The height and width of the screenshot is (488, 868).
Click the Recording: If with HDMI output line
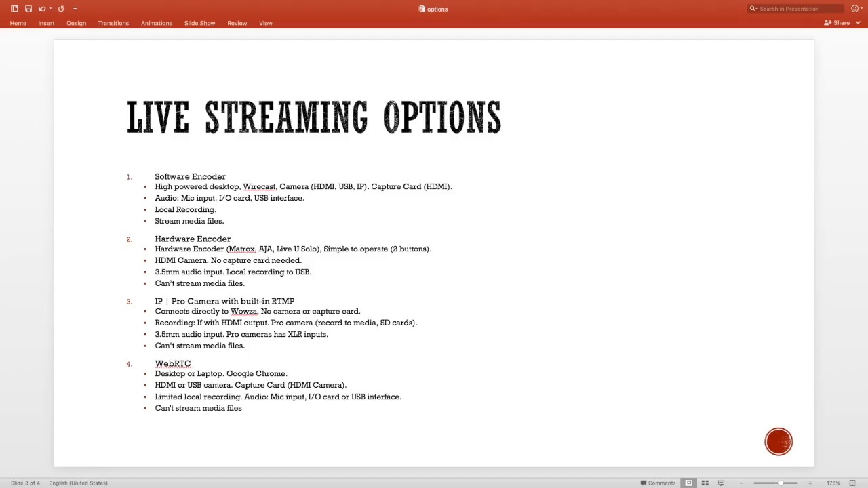click(285, 323)
